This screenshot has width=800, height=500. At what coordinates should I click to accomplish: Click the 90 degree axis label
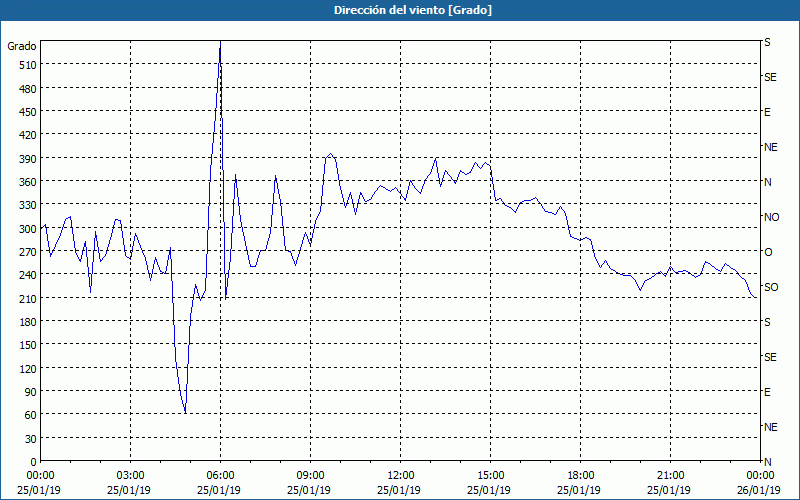(x=31, y=392)
